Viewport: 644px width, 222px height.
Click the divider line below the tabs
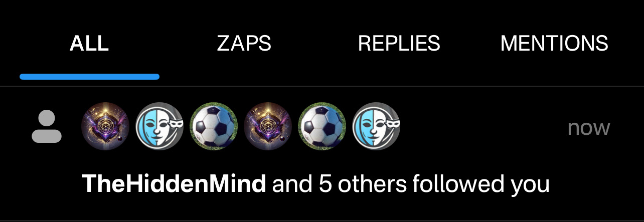click(x=322, y=87)
